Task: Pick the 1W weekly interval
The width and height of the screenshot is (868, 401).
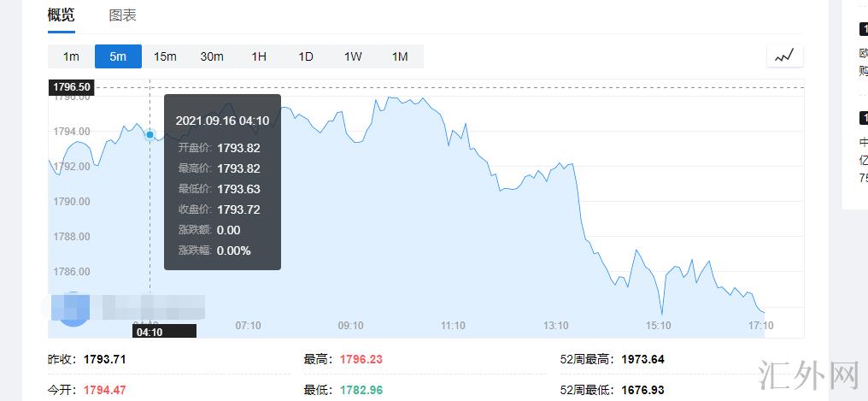Action: pos(353,56)
